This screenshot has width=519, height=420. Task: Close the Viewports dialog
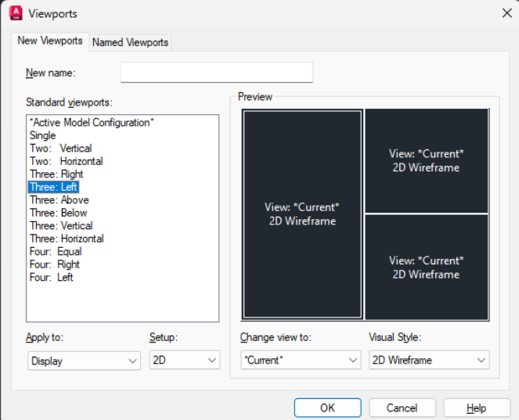tap(506, 13)
